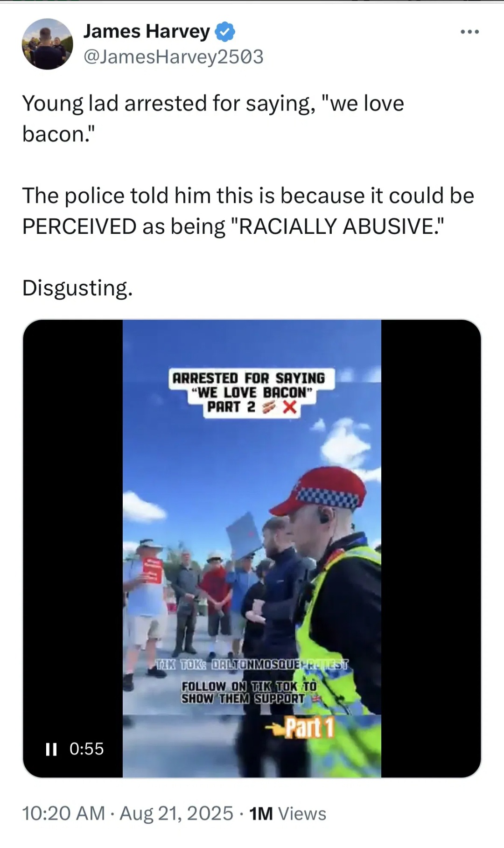Click the blue verified badge icon
Viewport: 504px width, 848px height.
click(x=225, y=32)
